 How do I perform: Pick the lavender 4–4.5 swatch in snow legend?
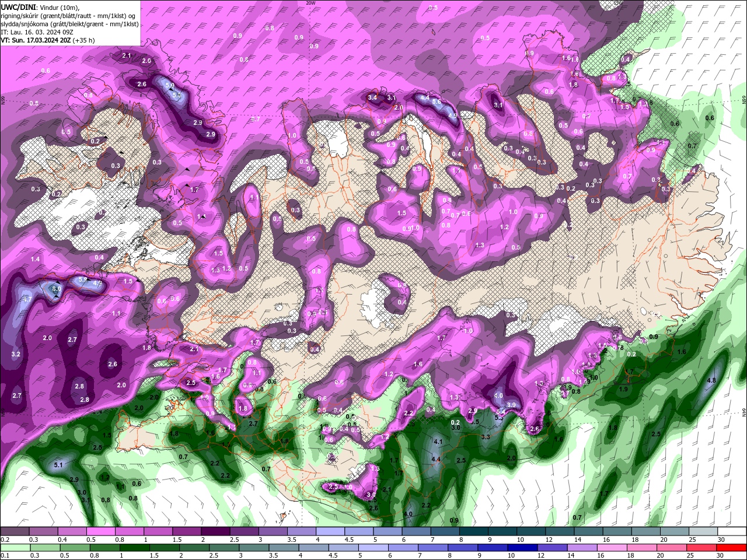[x=330, y=531]
